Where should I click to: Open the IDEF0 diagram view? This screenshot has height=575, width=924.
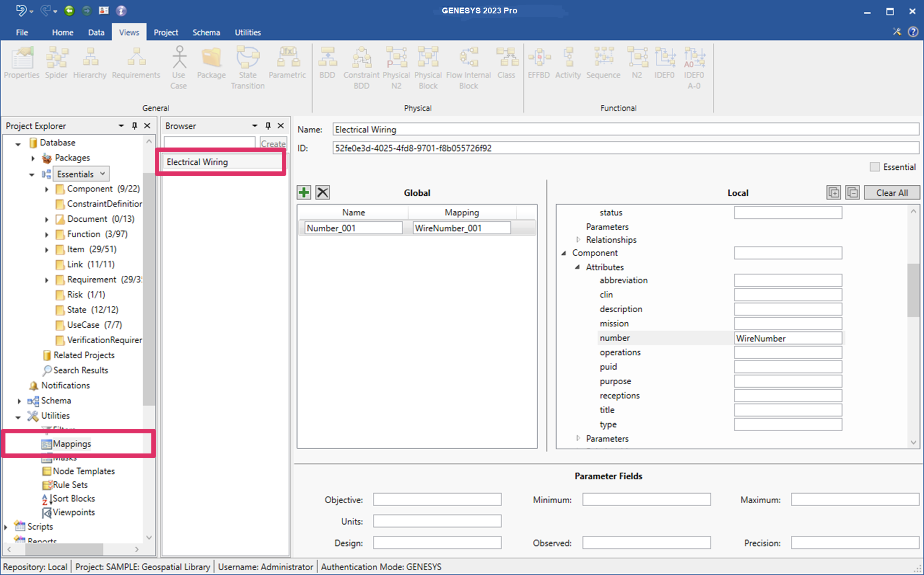pyautogui.click(x=664, y=63)
